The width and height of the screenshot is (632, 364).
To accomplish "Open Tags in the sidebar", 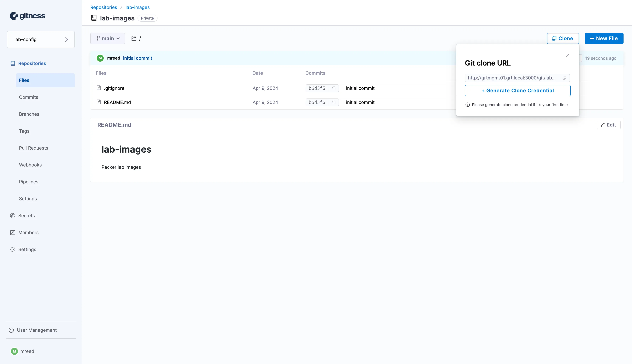I will tap(24, 131).
